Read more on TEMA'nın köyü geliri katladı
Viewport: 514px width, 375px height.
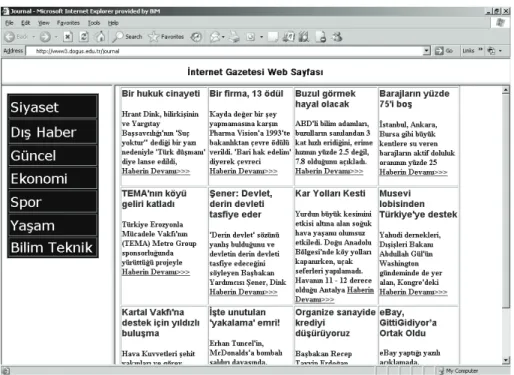click(x=156, y=272)
